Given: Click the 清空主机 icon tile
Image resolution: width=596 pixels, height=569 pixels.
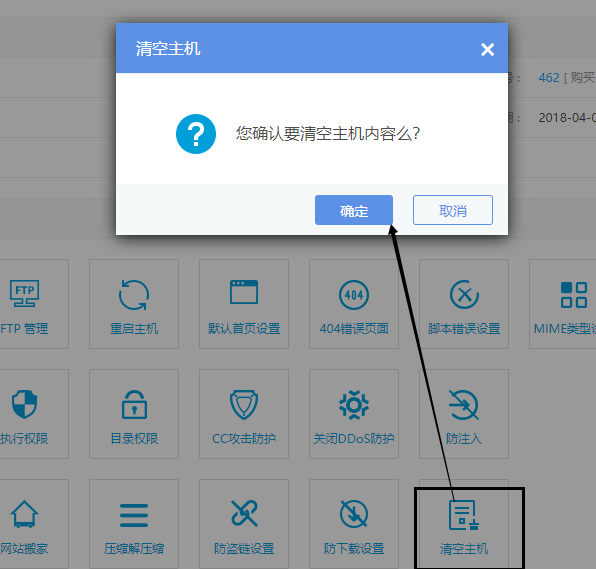Looking at the screenshot, I should click(x=464, y=526).
